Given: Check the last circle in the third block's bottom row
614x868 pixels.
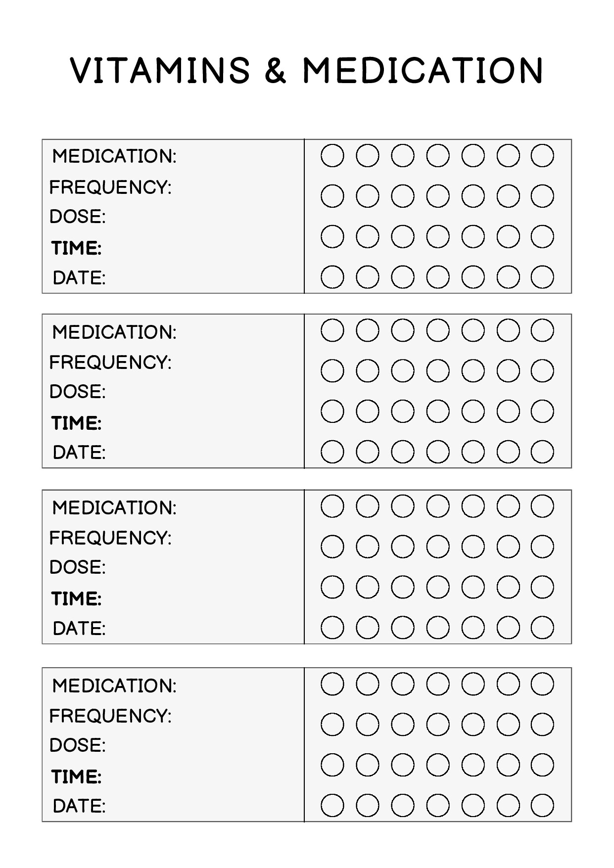Looking at the screenshot, I should [x=542, y=628].
